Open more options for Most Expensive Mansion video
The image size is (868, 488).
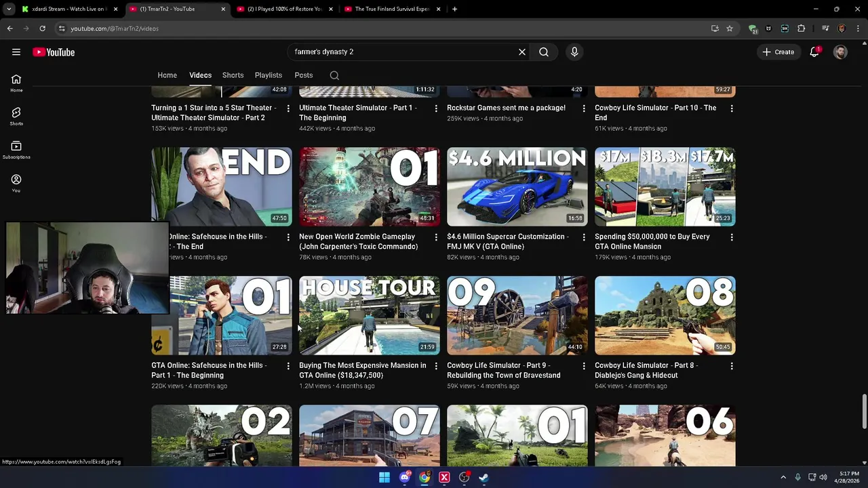pyautogui.click(x=436, y=366)
